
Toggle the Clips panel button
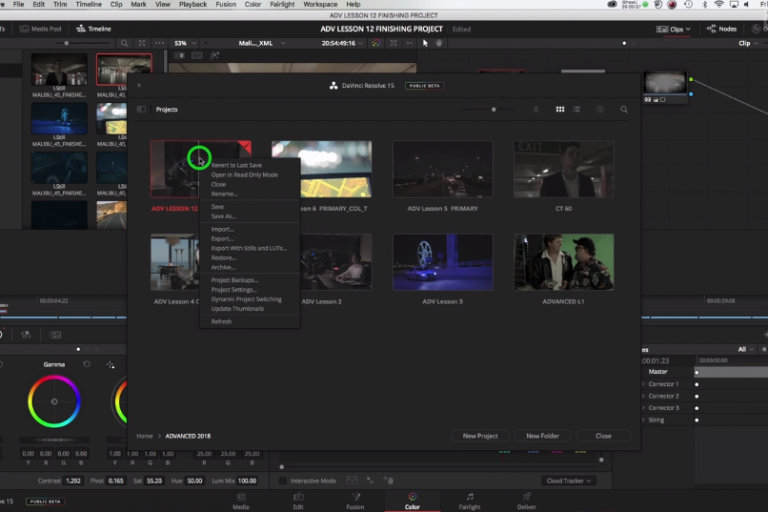click(x=677, y=29)
